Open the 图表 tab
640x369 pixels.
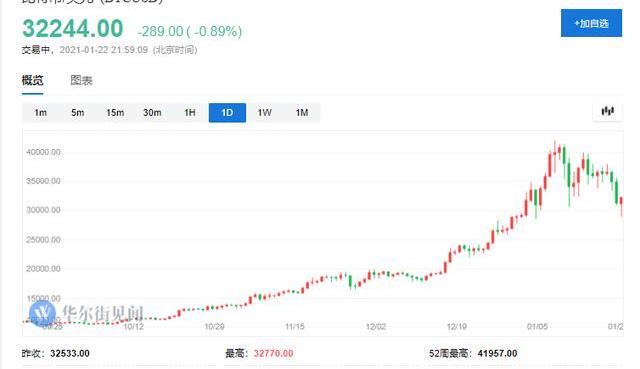[x=81, y=80]
